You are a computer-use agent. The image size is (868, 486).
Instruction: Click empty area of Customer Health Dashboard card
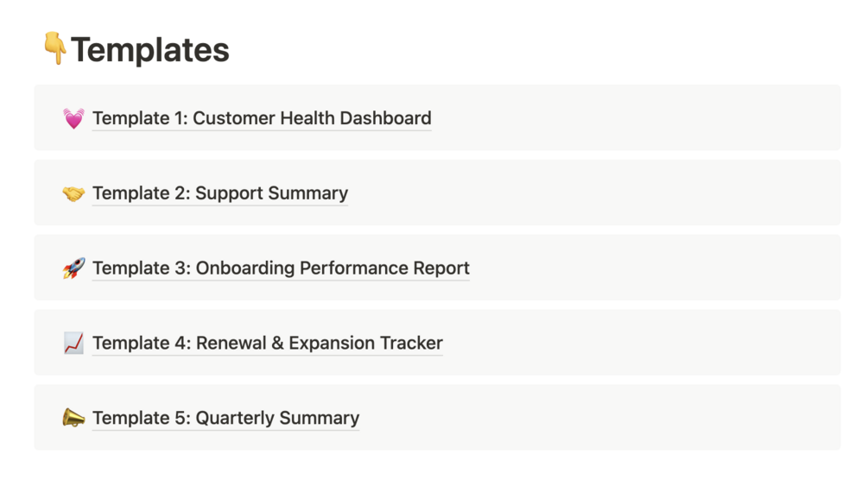tap(637, 117)
